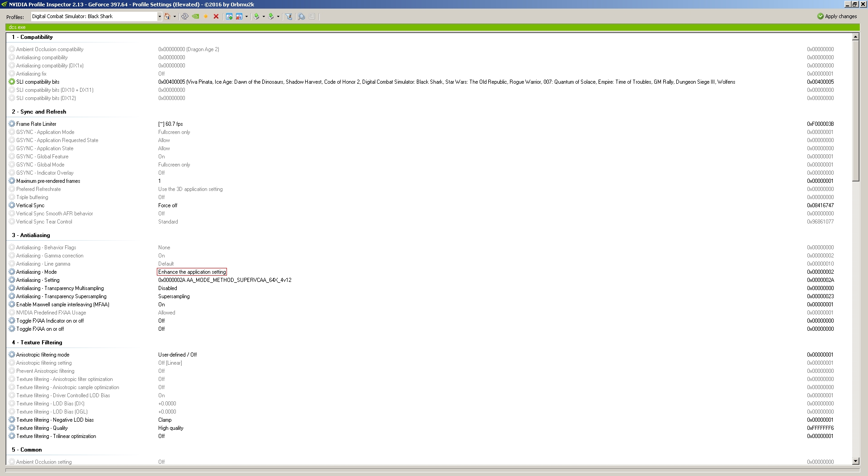Screen dimensions: 868x476
Task: Click the scrollbar up arrow
Action: click(x=855, y=37)
